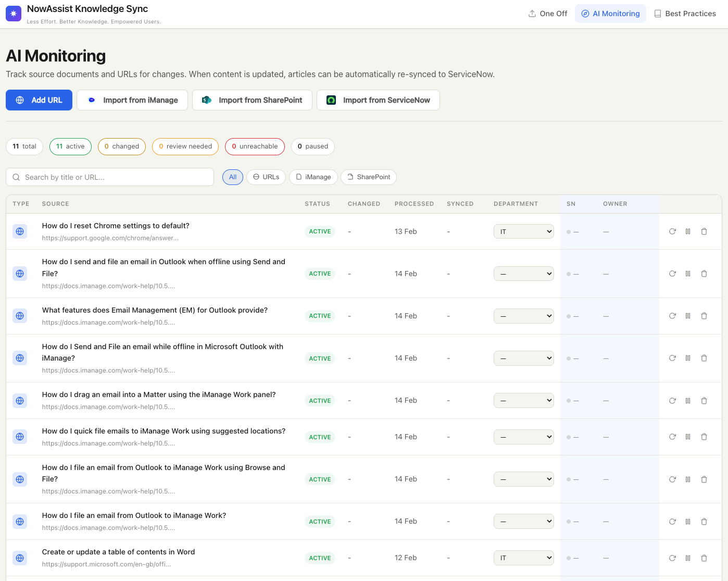Switch to the Best Practices tab
Screen dimensions: 728x581
pos(685,13)
